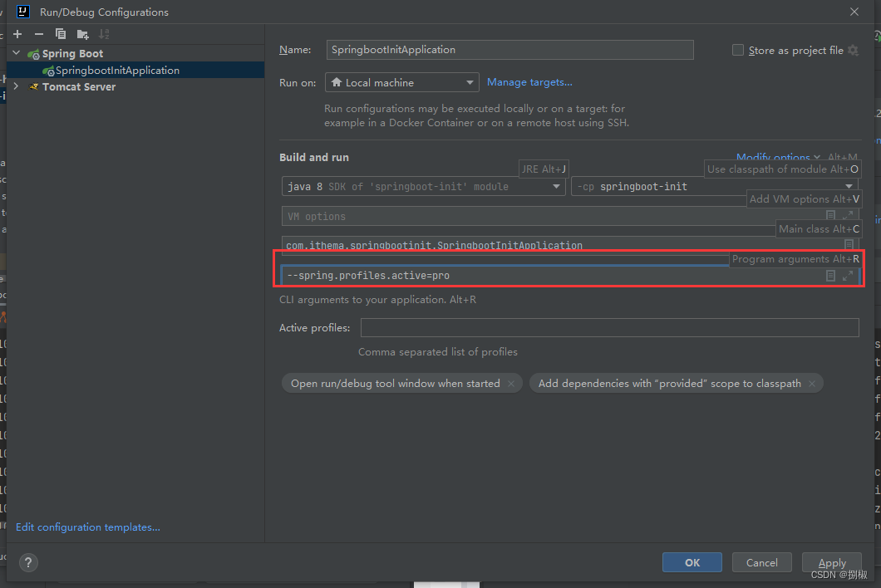Open the help button
This screenshot has width=881, height=588.
point(28,562)
